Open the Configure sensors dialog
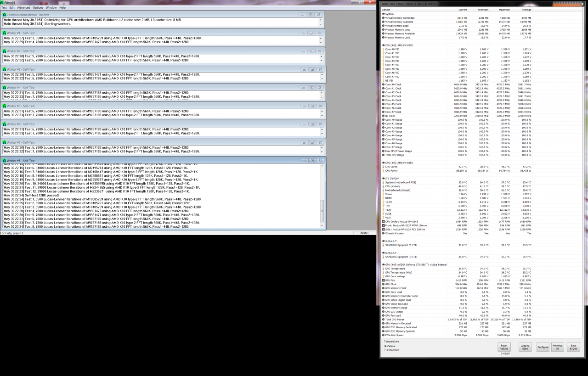The height and width of the screenshot is (376, 588). coord(543,347)
